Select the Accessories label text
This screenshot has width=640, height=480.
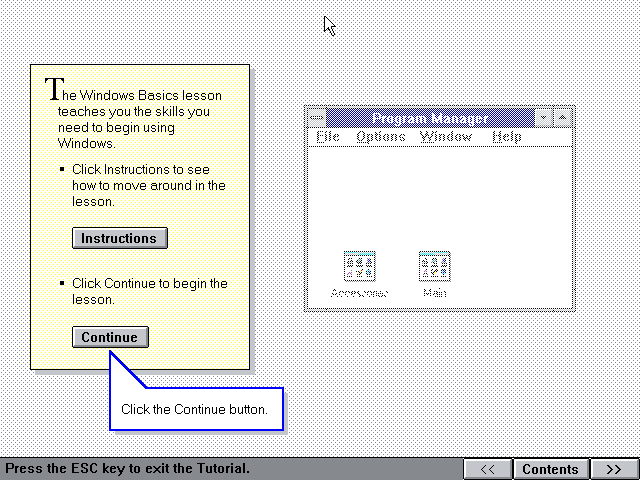pyautogui.click(x=359, y=294)
